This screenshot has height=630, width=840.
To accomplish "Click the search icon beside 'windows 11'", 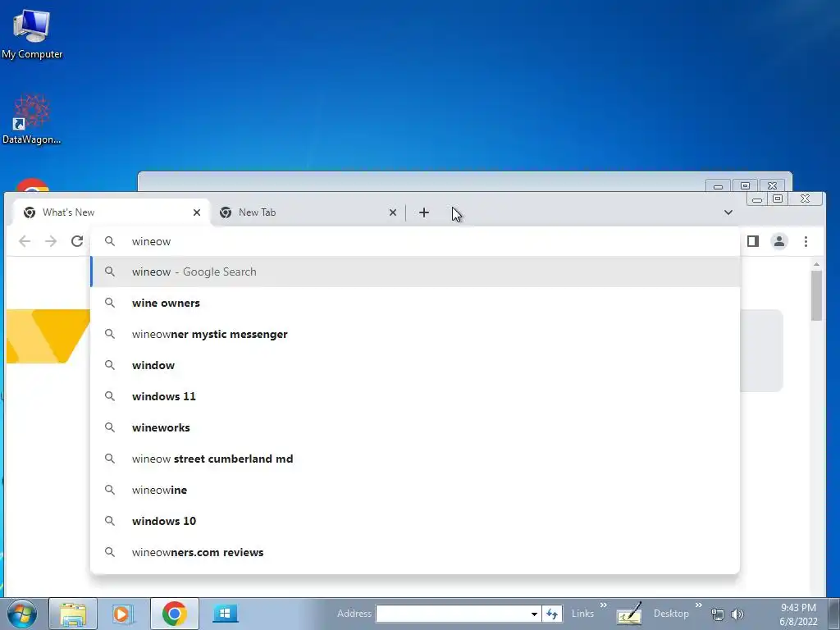I will pos(110,396).
